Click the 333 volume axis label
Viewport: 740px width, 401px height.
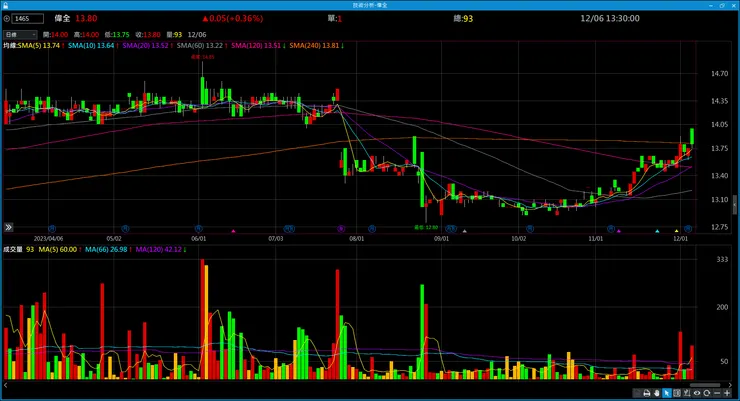point(722,259)
